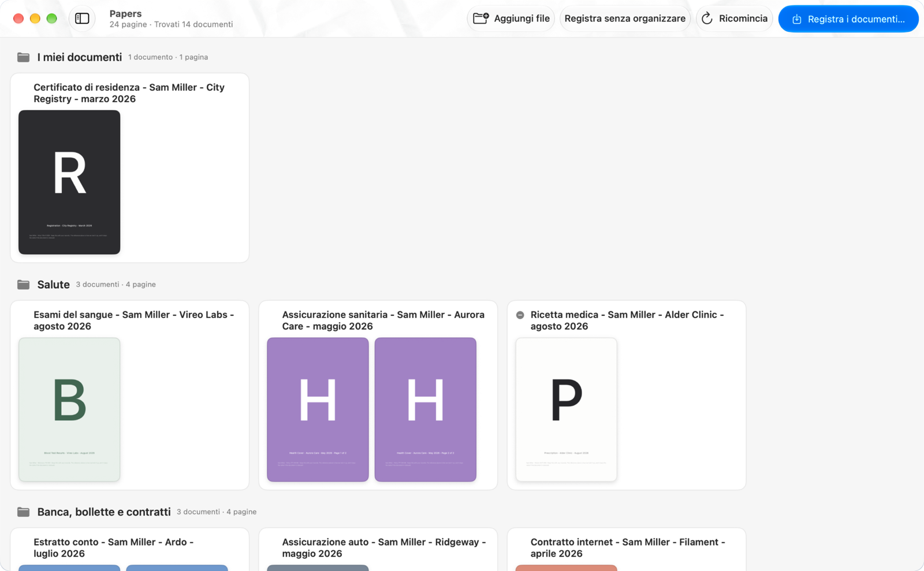Open second H page of Assicurazione sanitaria
924x571 pixels.
(426, 410)
